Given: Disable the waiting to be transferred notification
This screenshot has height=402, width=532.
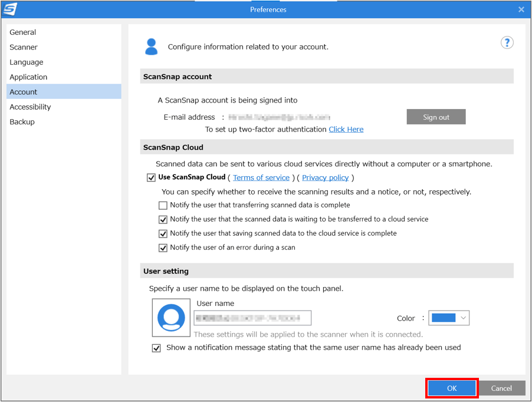Looking at the screenshot, I should (x=163, y=220).
